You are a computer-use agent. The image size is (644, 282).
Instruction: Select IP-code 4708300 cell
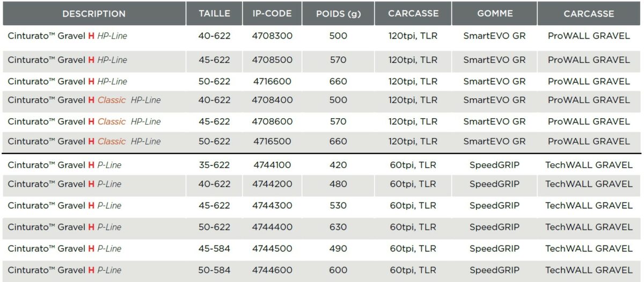(x=273, y=36)
